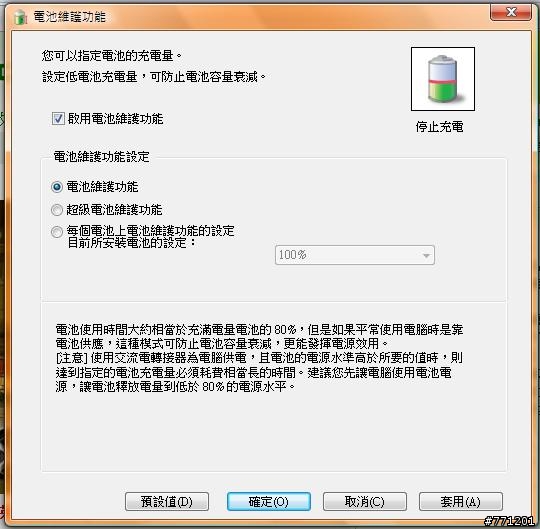The image size is (540, 529).
Task: Click the 停止充電 status label
Action: tap(439, 127)
